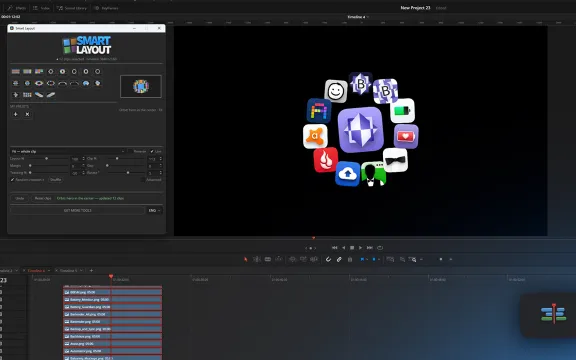Toggle the Loop playback button

(x=380, y=248)
